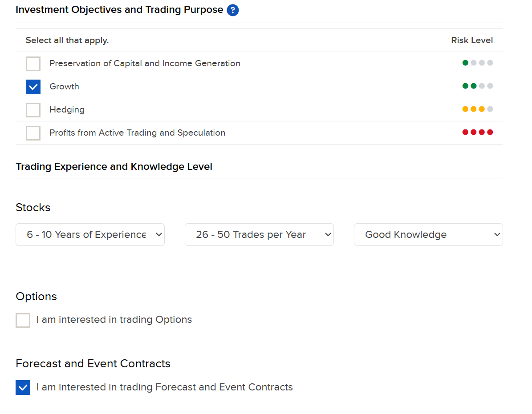
Task: Click the Growth label text
Action: (x=64, y=86)
